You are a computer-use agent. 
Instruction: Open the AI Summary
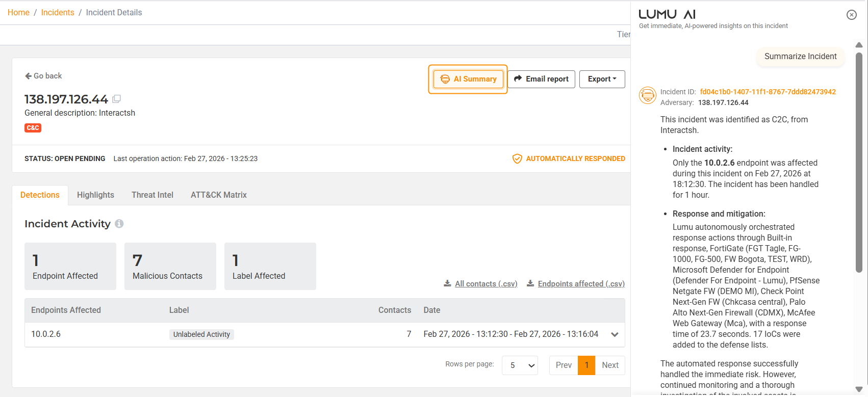[x=468, y=79]
